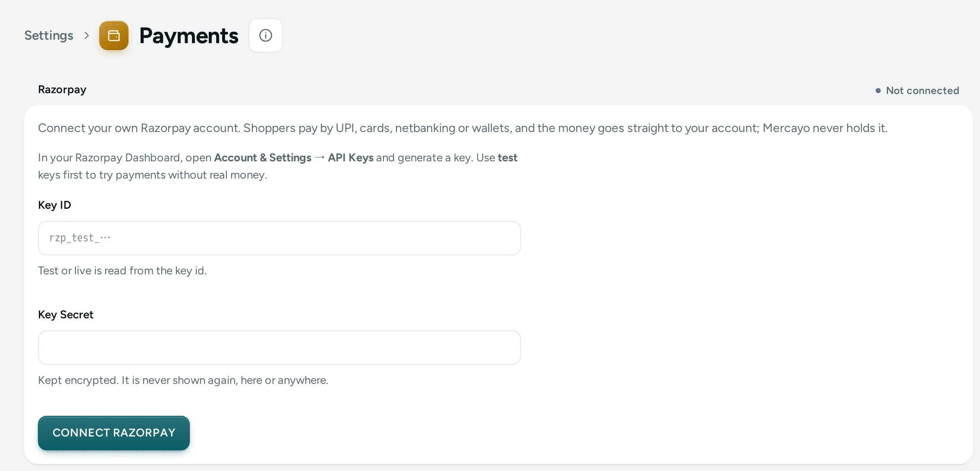Viewport: 980px width, 471px height.
Task: Focus the Key ID input field
Action: pyautogui.click(x=280, y=238)
